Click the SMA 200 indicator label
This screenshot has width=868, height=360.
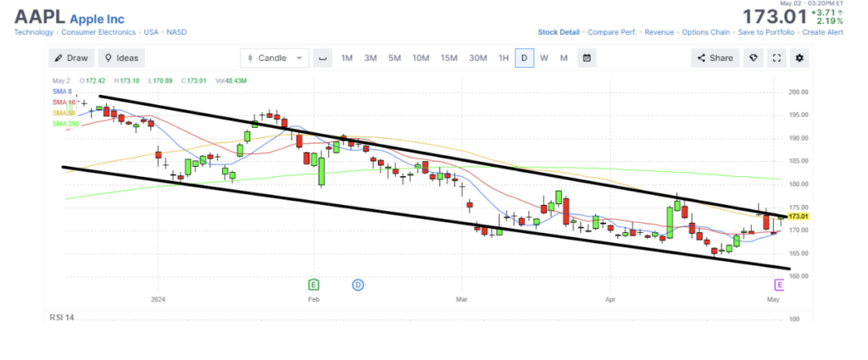(x=65, y=124)
